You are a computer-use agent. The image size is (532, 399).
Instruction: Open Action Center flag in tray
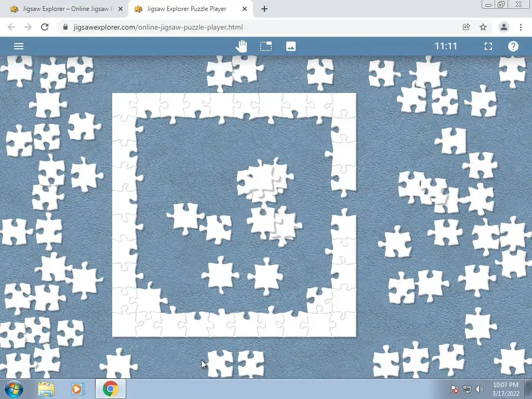click(x=454, y=390)
